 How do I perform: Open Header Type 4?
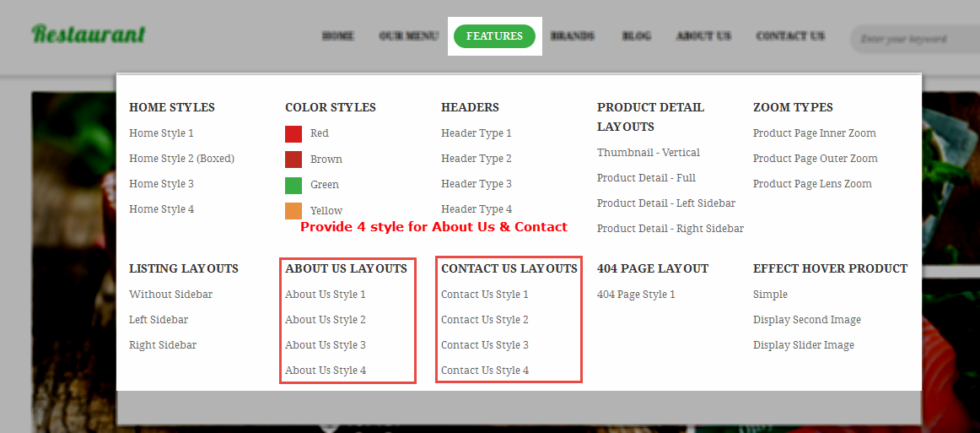coord(477,209)
